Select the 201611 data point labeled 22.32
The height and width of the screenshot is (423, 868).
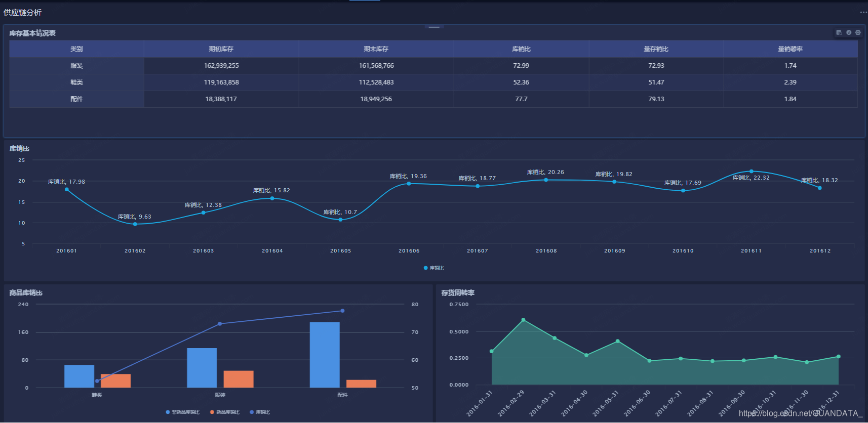point(752,171)
